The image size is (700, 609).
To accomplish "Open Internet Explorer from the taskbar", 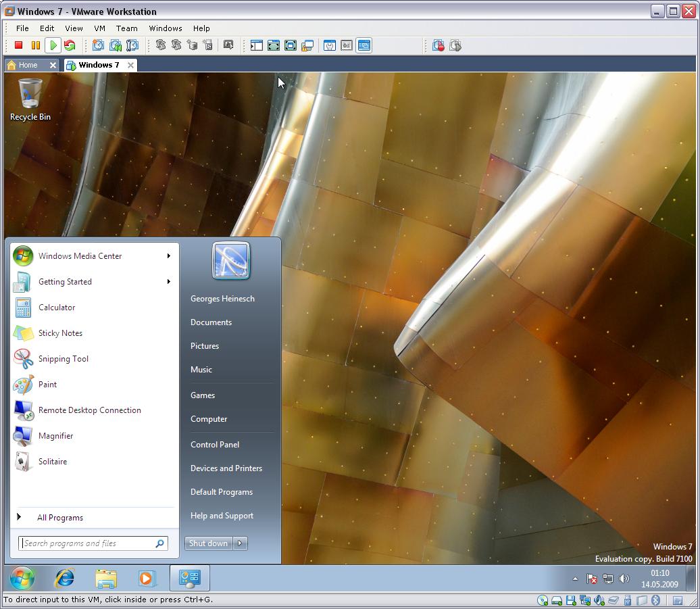I will (x=65, y=578).
